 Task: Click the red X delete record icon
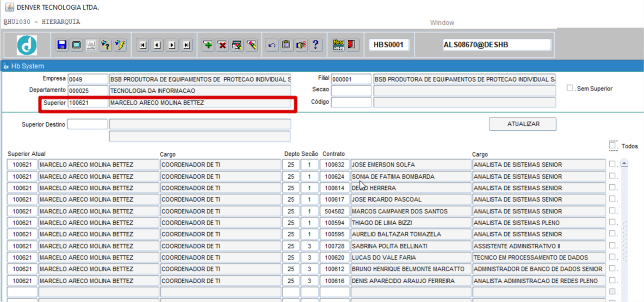point(223,45)
